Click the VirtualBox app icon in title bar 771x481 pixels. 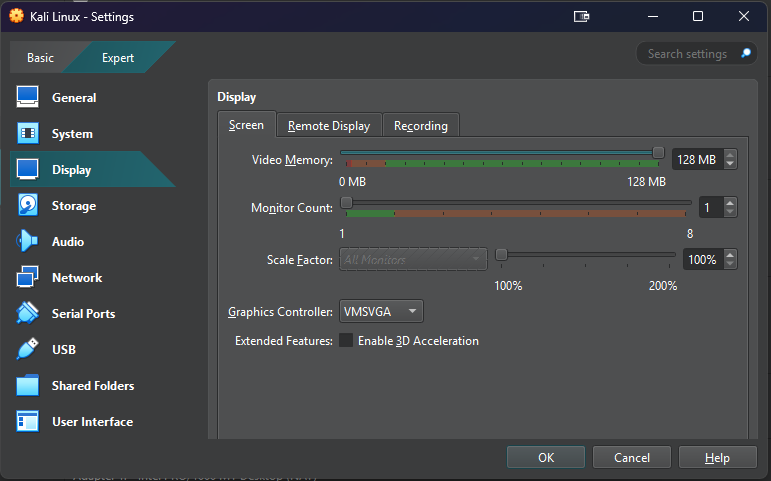tap(16, 16)
